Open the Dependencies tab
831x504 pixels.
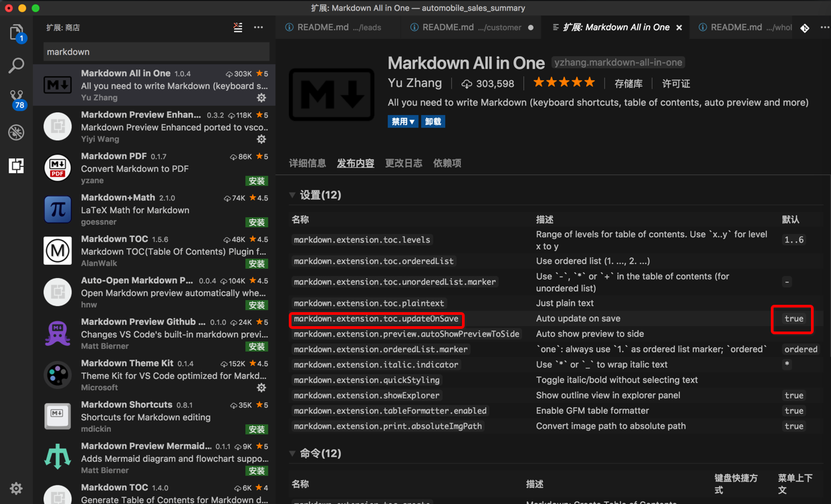447,163
